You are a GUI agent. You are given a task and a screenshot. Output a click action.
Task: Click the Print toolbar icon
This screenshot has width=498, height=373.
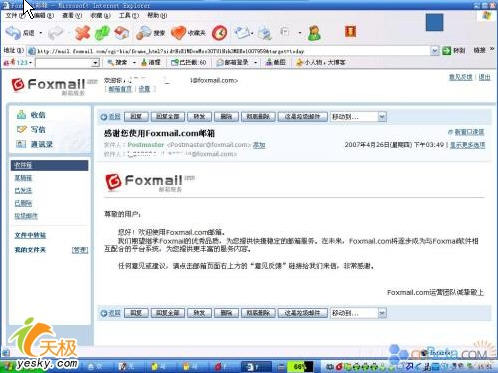pyautogui.click(x=265, y=33)
